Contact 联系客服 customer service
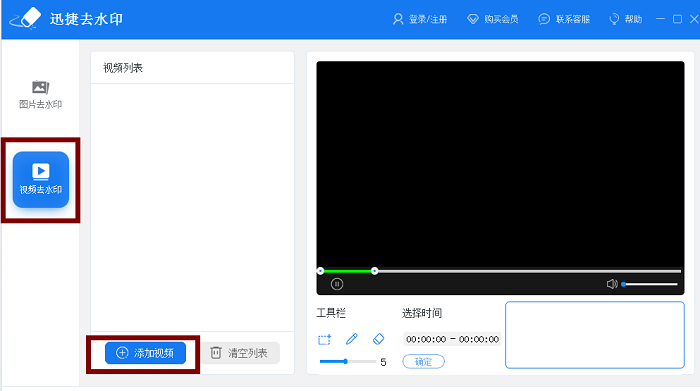Image resolution: width=700 pixels, height=391 pixels. click(564, 19)
